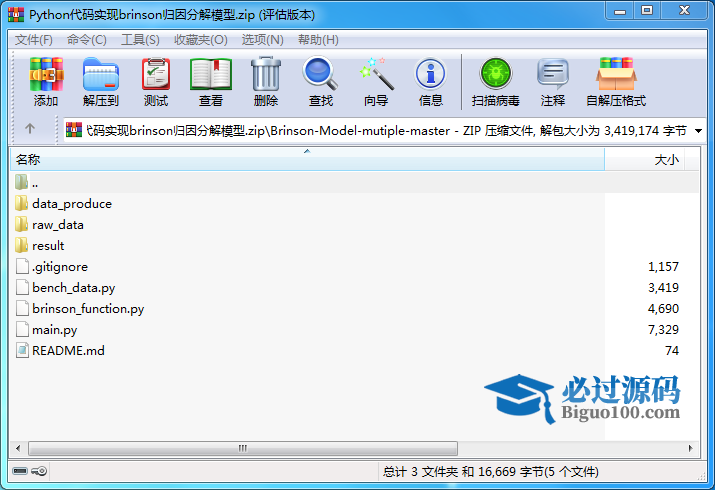715x490 pixels.
Task: Click the bench_data.py file name
Action: tap(73, 288)
